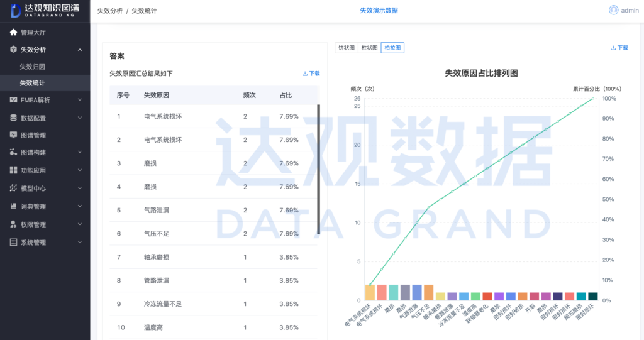Click the 模型中心 sidebar icon
Viewport: 644px width, 340px height.
pyautogui.click(x=14, y=188)
